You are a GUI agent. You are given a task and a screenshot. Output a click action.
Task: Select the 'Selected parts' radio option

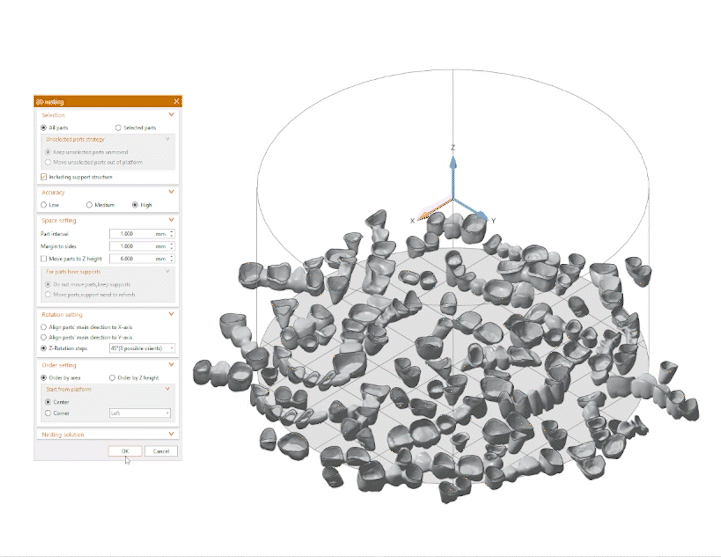point(118,128)
